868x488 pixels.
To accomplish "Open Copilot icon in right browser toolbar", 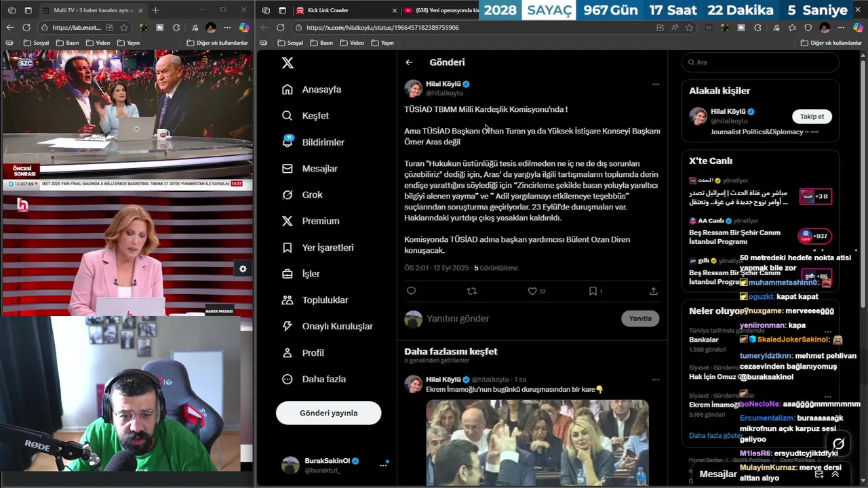I will coord(857,28).
